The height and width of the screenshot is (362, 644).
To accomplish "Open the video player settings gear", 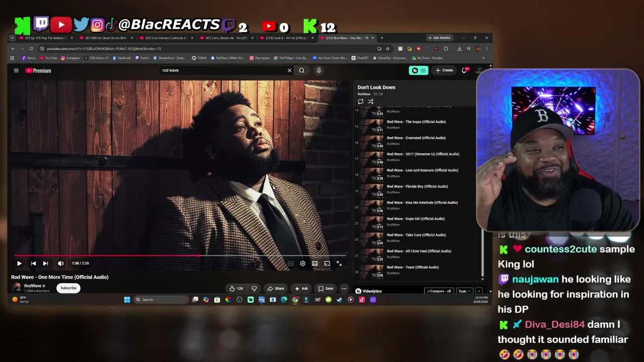I will 302,263.
